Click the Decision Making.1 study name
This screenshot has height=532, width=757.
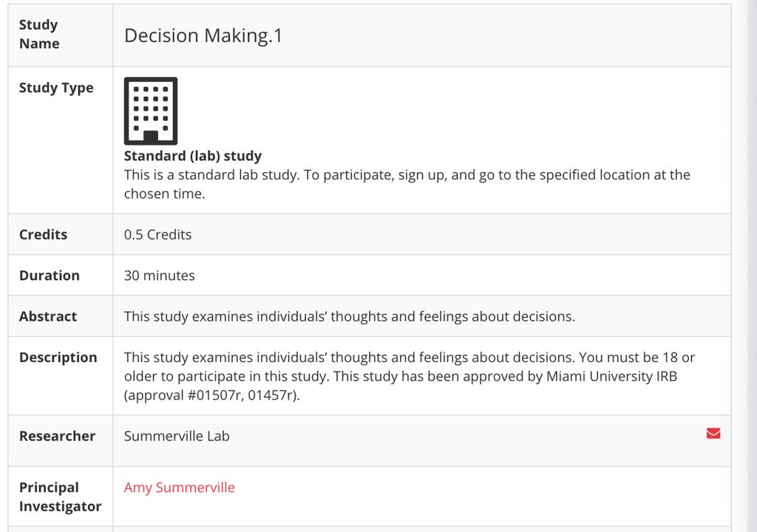click(203, 35)
